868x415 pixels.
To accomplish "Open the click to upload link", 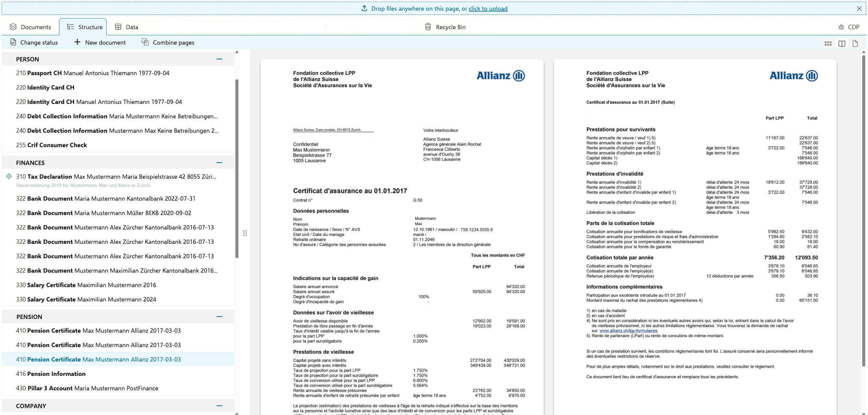I will tap(488, 9).
